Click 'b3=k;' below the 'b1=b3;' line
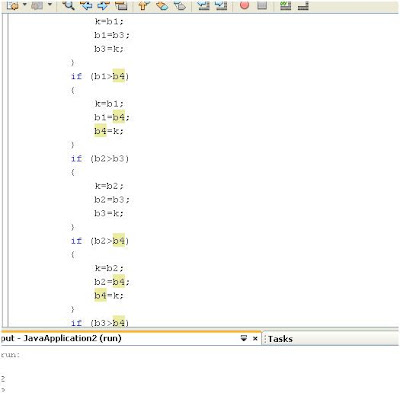Screen dimensions: 400x393 click(109, 49)
